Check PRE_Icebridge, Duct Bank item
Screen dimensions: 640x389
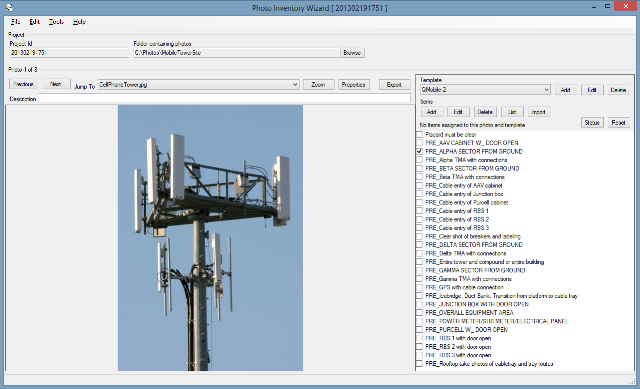pos(420,296)
